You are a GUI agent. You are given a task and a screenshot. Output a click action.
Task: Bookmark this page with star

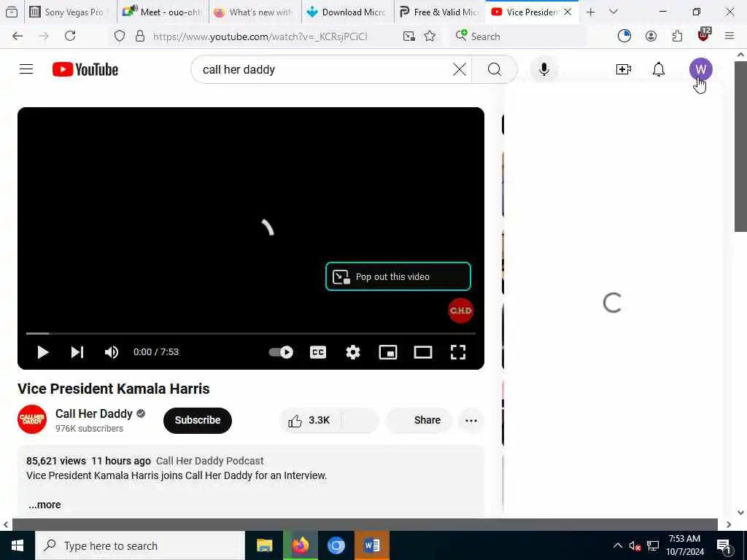tap(430, 36)
